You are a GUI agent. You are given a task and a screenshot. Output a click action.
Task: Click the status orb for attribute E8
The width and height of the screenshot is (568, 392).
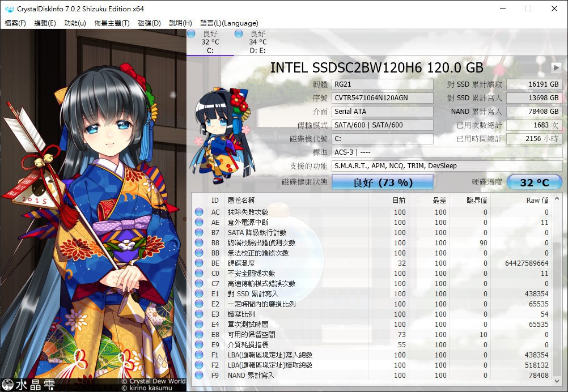coord(199,334)
